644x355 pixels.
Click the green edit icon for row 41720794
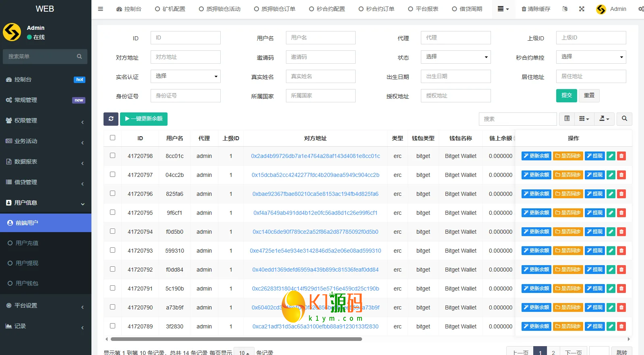tap(611, 232)
